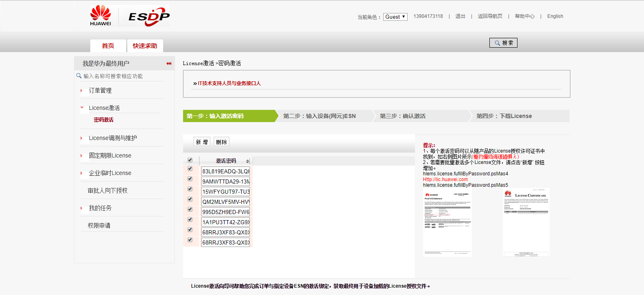The height and width of the screenshot is (295, 644).
Task: Uncheck the checkbox for row 9AMWTTDA29
Action: click(x=190, y=179)
